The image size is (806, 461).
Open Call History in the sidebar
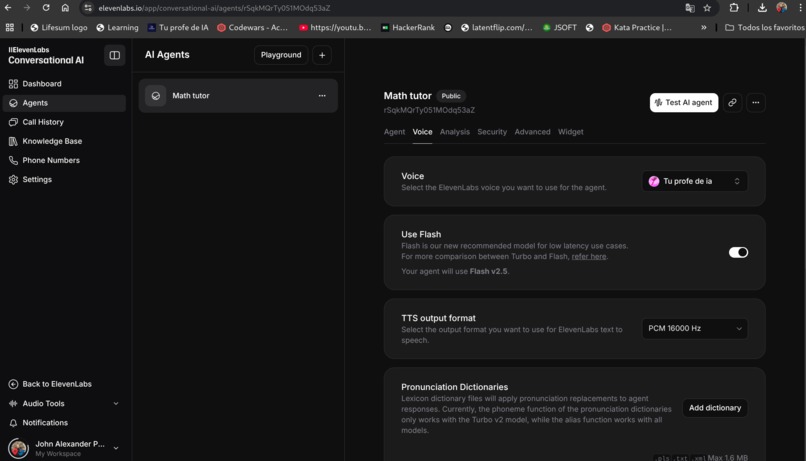click(64, 122)
